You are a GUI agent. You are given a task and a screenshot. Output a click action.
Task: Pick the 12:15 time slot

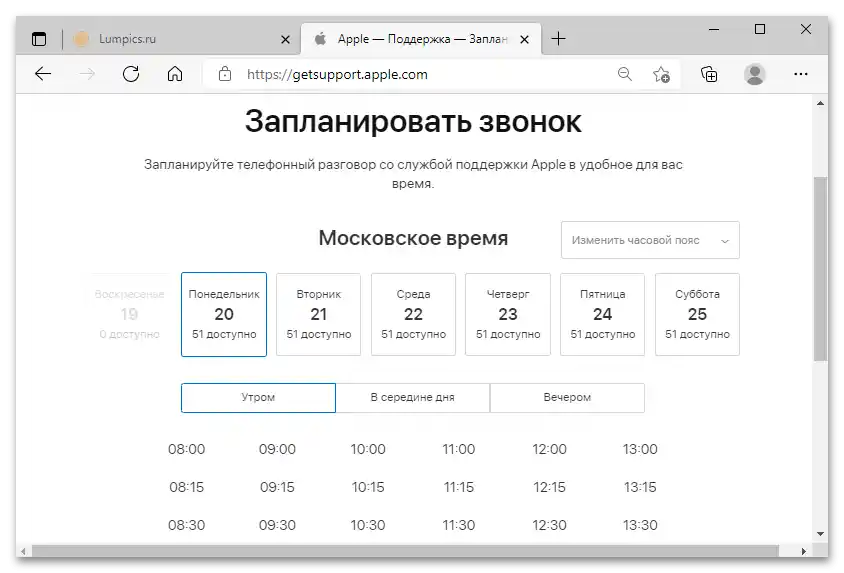549,487
